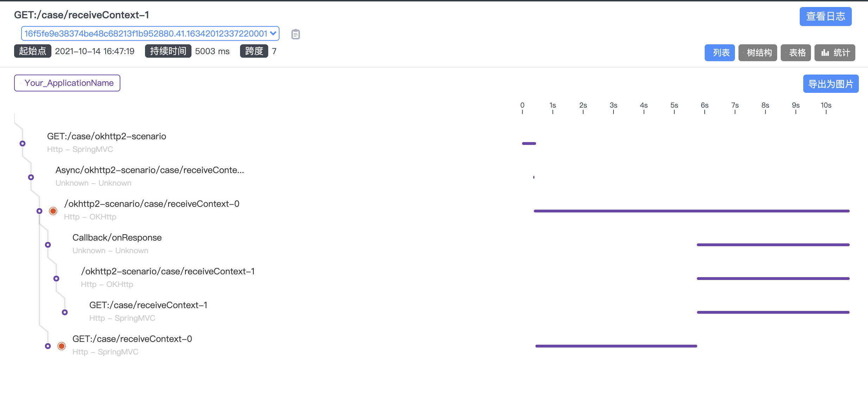The image size is (868, 408).
Task: Switch to the 表格 table view
Action: tap(795, 53)
